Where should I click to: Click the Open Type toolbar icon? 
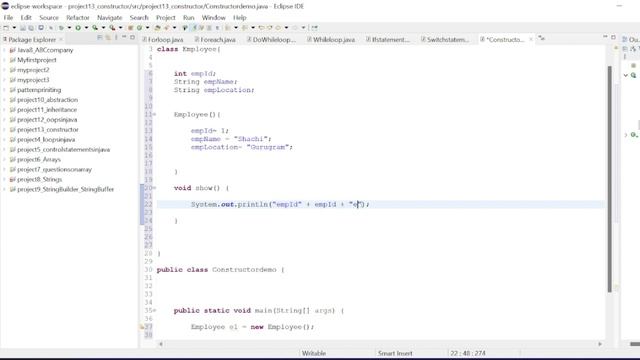point(157,28)
